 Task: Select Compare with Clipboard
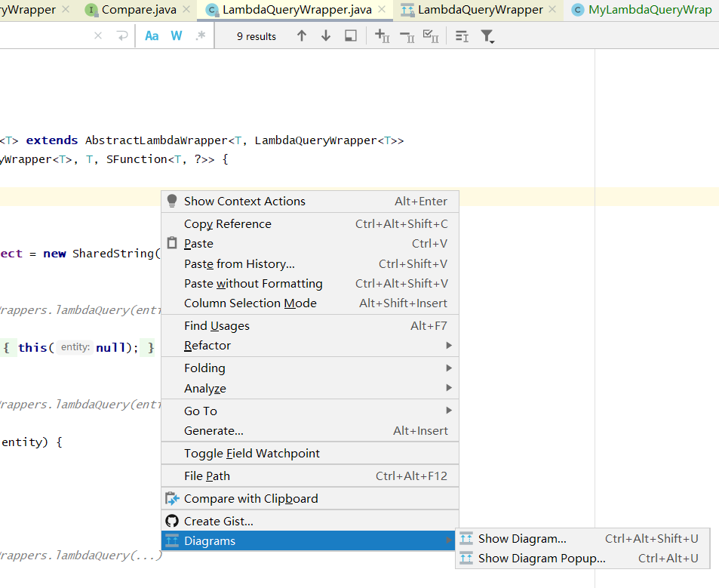(x=310, y=499)
